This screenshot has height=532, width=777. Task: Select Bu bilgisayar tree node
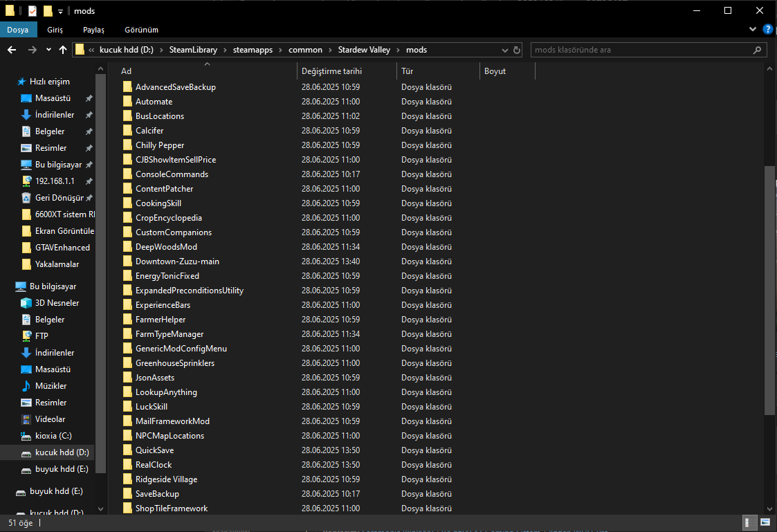(x=53, y=286)
